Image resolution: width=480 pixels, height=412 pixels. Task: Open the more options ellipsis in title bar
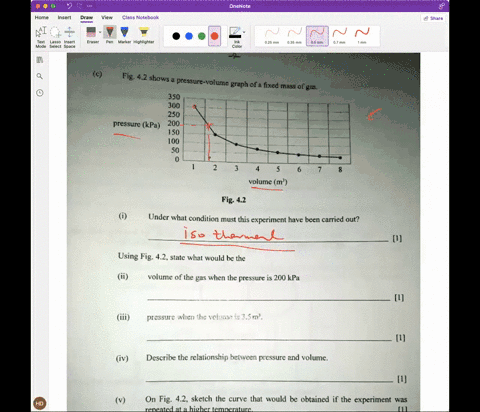(89, 6)
